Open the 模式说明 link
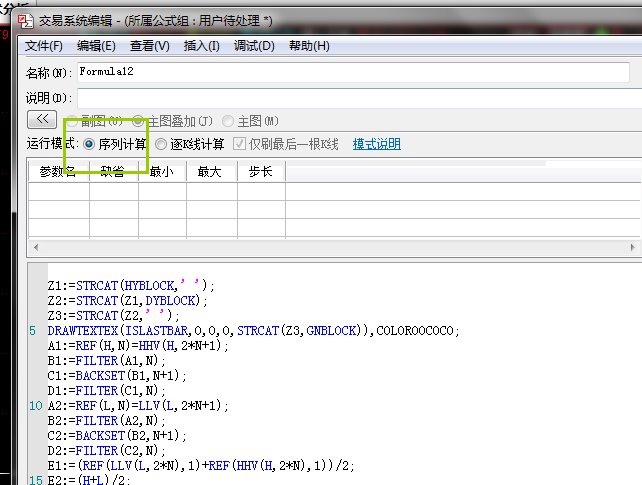Viewport: 642px width, 485px height. [x=376, y=144]
